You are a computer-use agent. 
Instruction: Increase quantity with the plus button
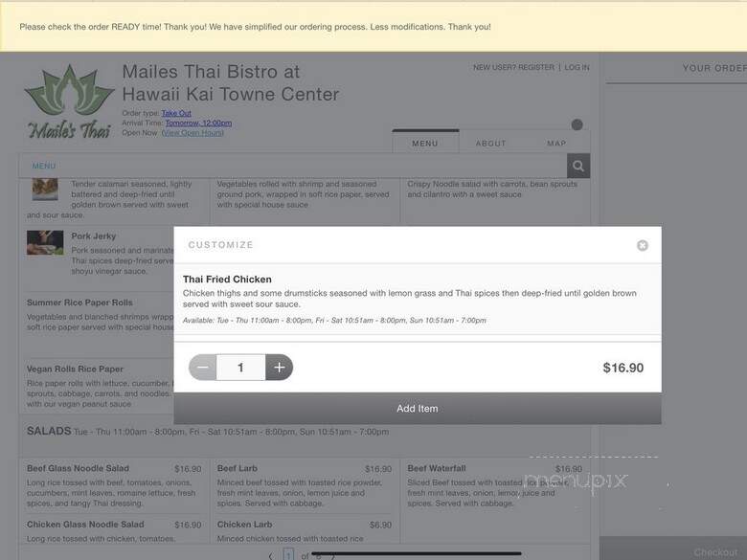point(280,368)
